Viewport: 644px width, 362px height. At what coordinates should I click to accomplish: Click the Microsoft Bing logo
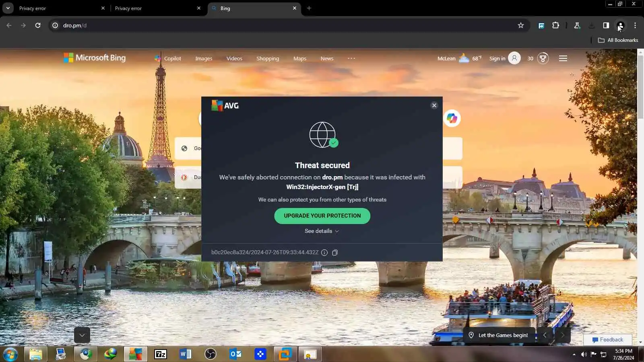click(95, 58)
